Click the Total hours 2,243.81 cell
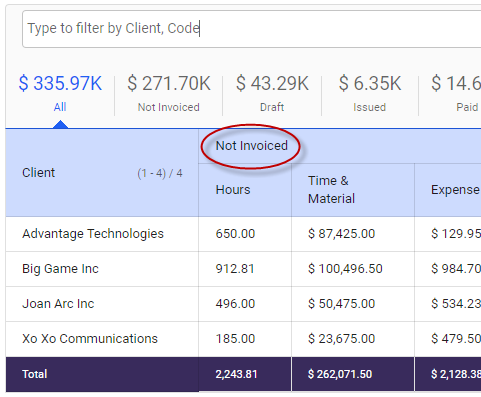The image size is (481, 397). tap(236, 374)
